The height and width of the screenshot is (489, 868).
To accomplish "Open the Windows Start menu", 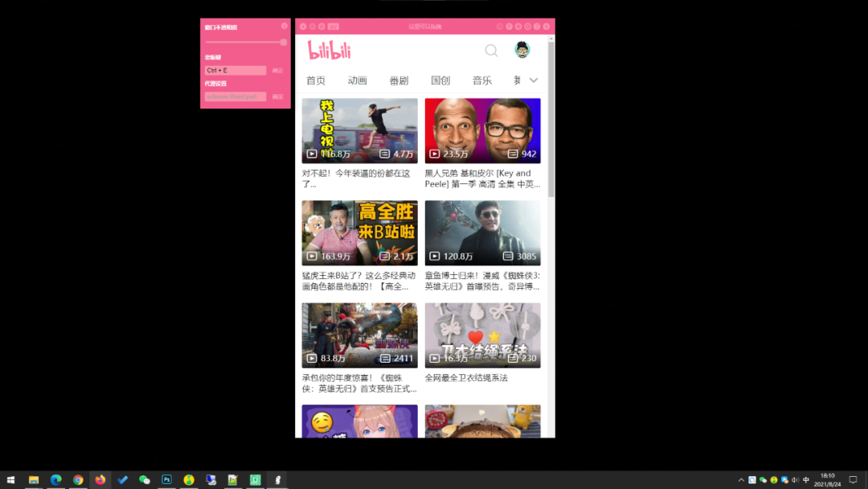I will [10, 479].
